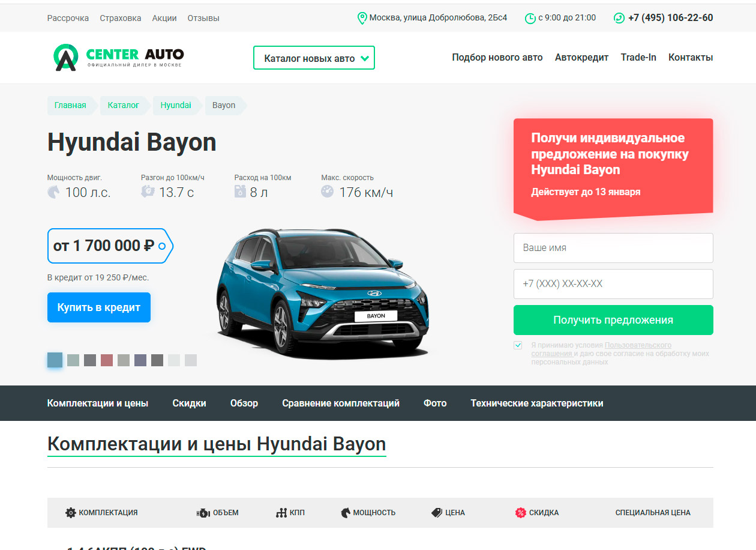Click the price tag icon in the Цена column
The height and width of the screenshot is (550, 756).
[x=437, y=513]
